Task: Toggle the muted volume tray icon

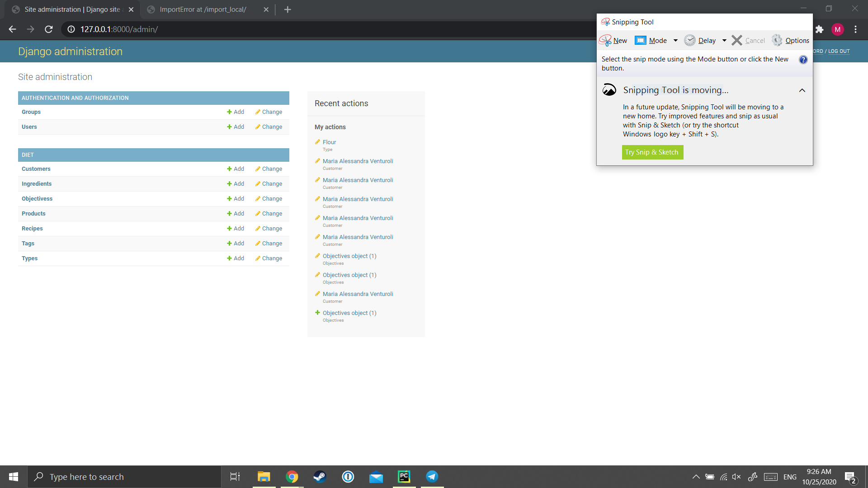Action: click(736, 477)
